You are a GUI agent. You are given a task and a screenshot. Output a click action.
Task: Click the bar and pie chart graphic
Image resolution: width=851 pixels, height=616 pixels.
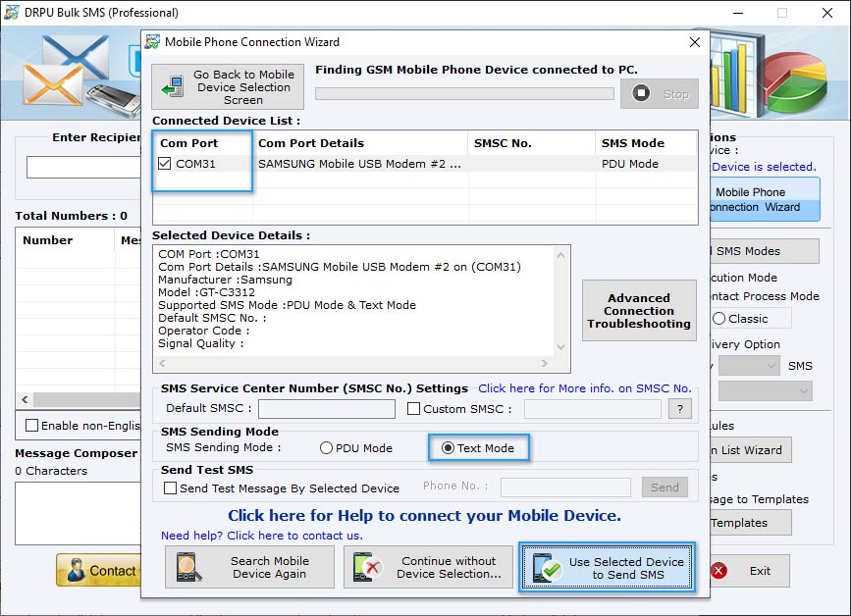768,74
